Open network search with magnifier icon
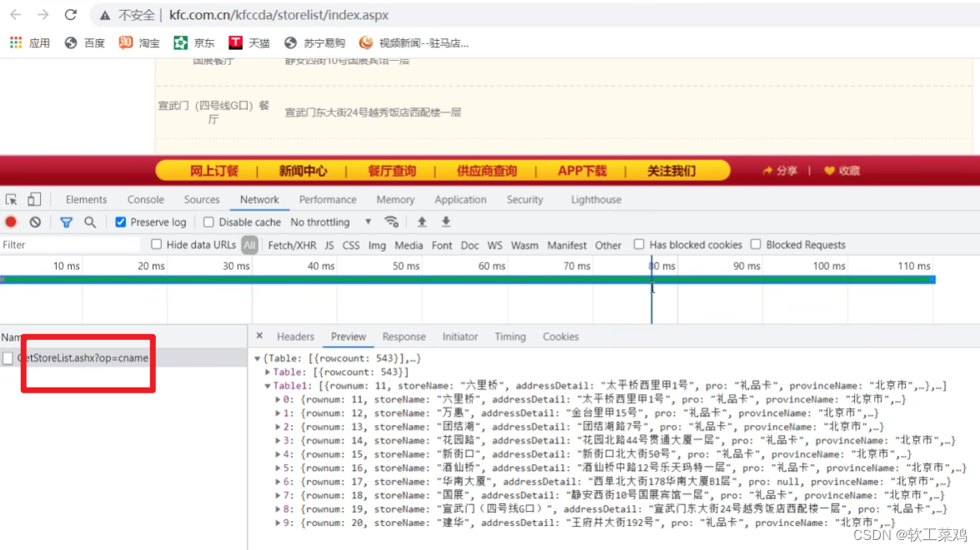This screenshot has height=550, width=980. pyautogui.click(x=90, y=222)
